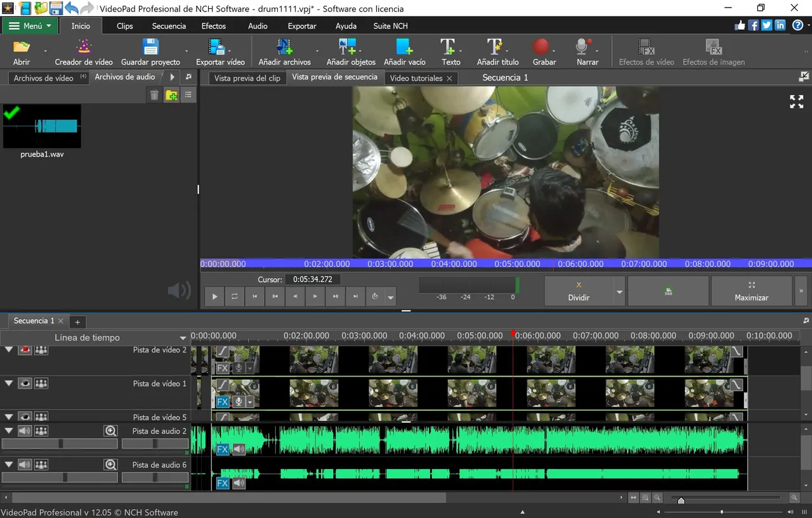Image resolution: width=812 pixels, height=518 pixels.
Task: Show hidden Pista de vídeo 2 track
Action: pos(25,350)
